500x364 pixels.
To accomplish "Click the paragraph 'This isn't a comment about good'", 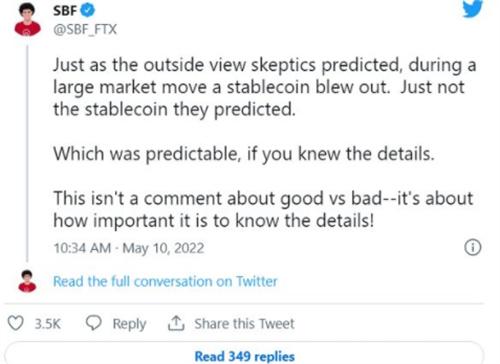I will (x=263, y=209).
